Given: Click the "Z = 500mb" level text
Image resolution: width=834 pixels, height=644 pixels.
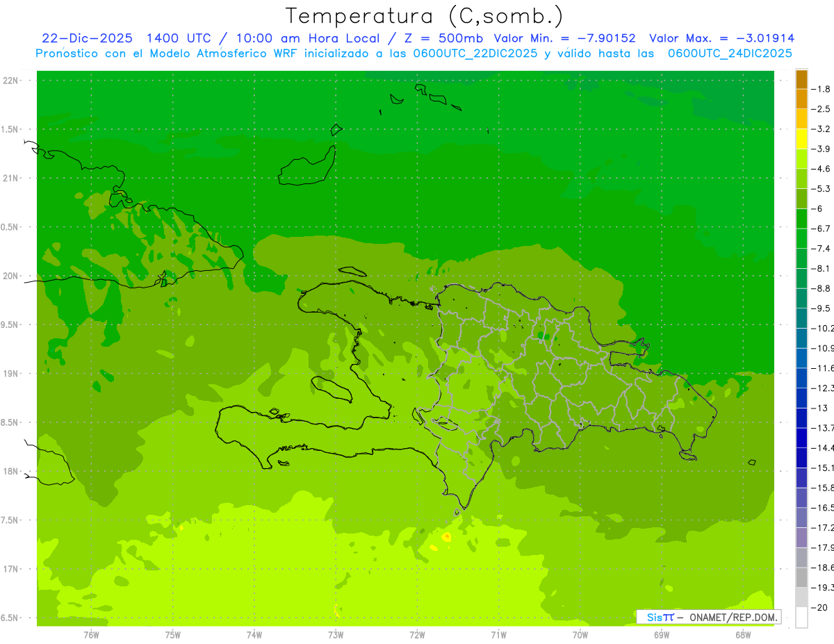Looking at the screenshot, I should (x=445, y=38).
